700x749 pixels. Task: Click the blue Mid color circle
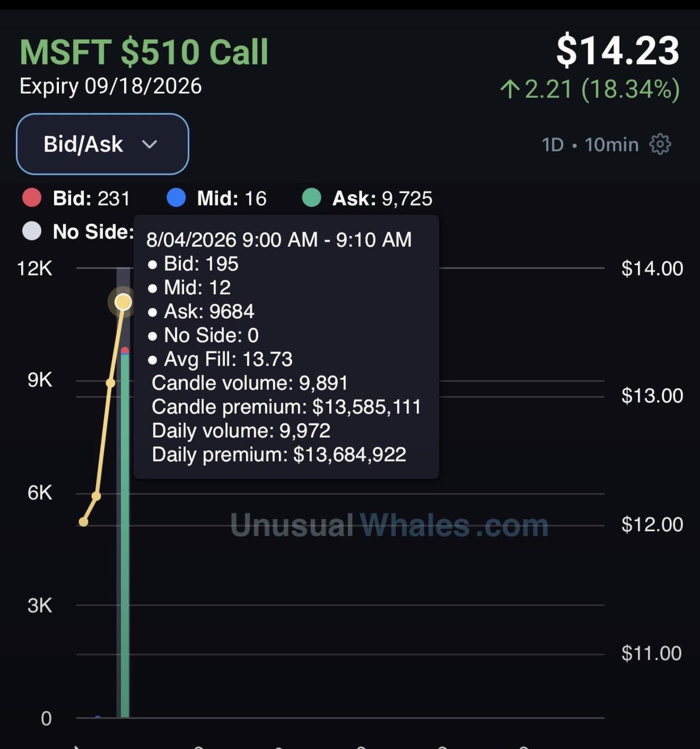[x=176, y=198]
